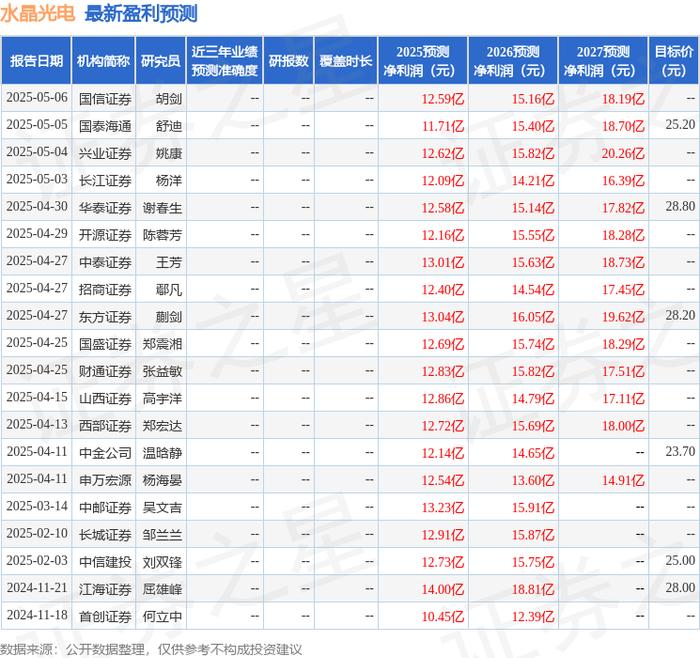This screenshot has height=658, width=700.
Task: Click the 最新盈利预测 heading
Action: (141, 14)
